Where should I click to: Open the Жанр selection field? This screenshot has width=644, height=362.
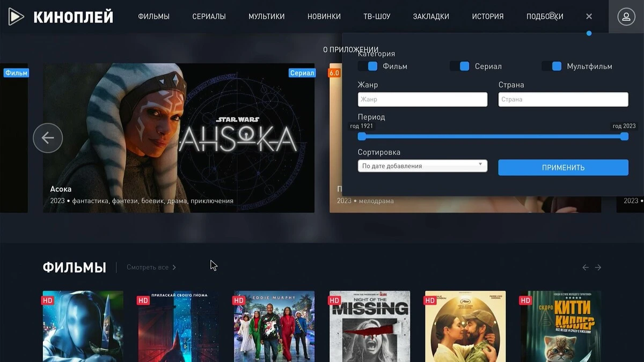pos(422,99)
